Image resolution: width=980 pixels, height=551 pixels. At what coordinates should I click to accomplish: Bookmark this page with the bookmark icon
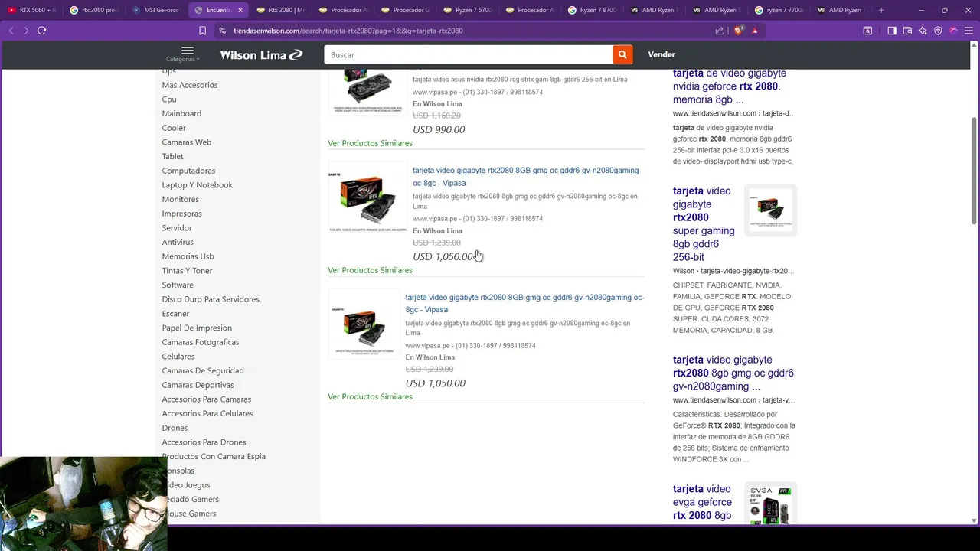click(202, 31)
